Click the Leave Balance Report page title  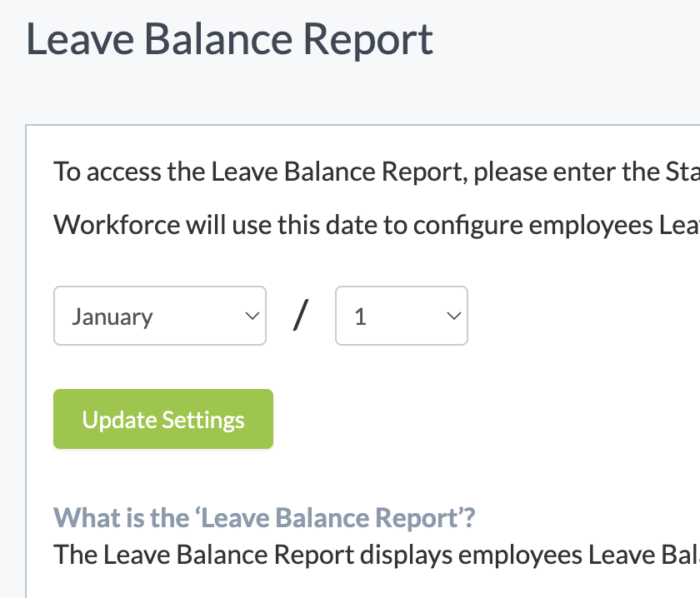click(x=230, y=40)
